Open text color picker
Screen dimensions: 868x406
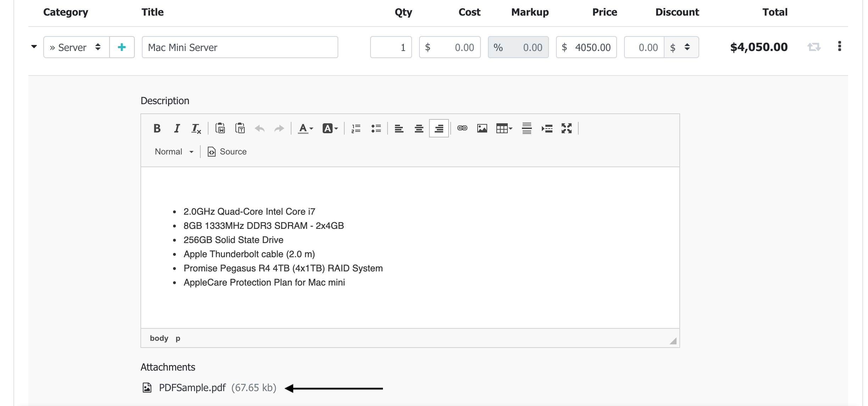tap(306, 128)
